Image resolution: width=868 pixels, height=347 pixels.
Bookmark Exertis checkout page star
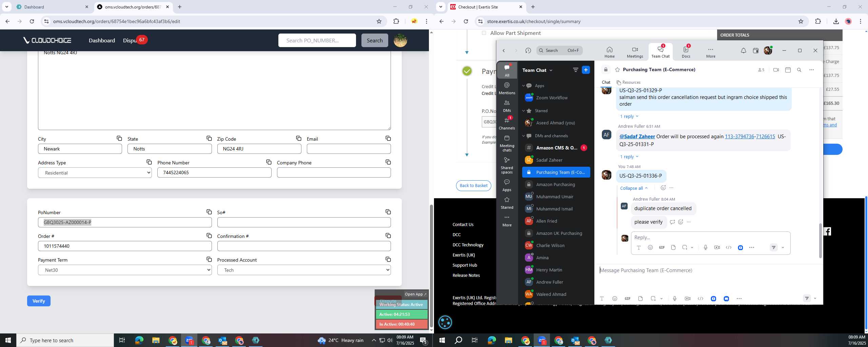(x=801, y=21)
